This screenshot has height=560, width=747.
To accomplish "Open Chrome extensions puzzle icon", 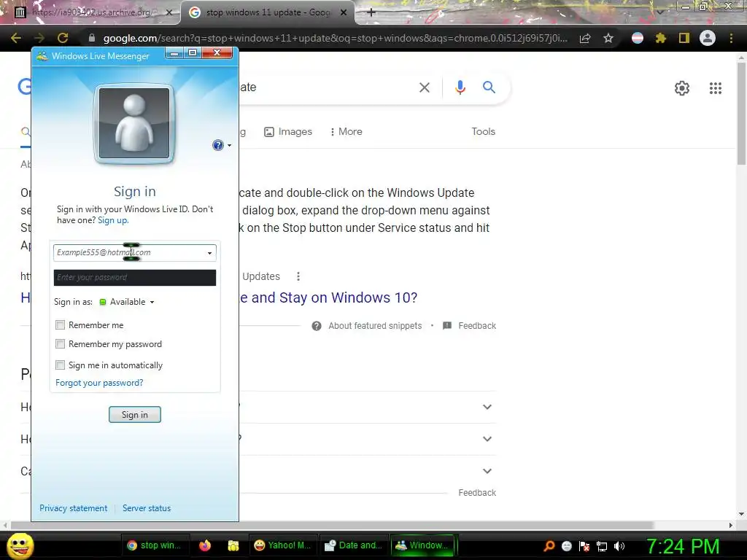I will click(660, 38).
